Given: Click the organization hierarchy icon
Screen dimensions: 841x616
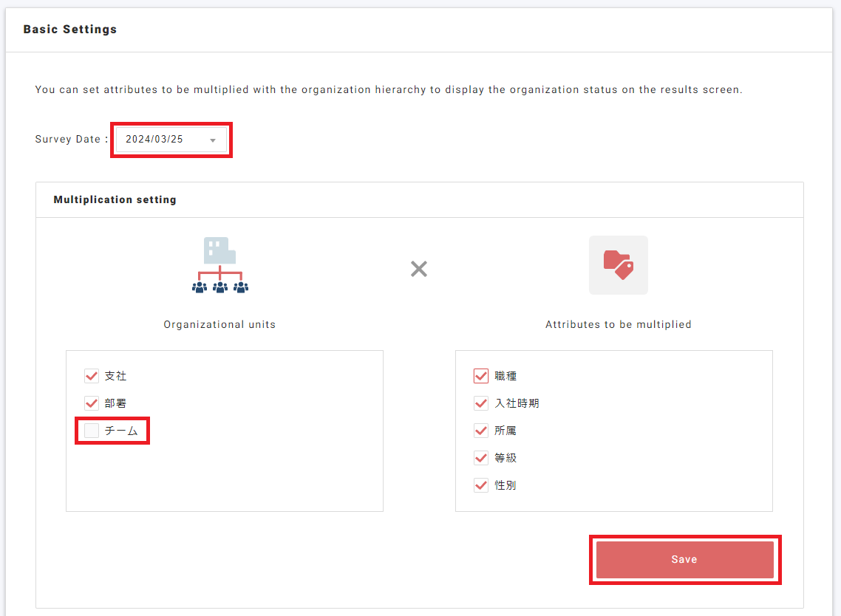Looking at the screenshot, I should [x=219, y=266].
